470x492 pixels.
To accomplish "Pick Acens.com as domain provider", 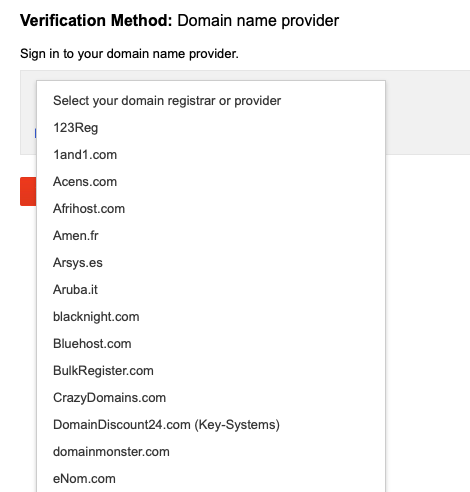I will tap(211, 182).
